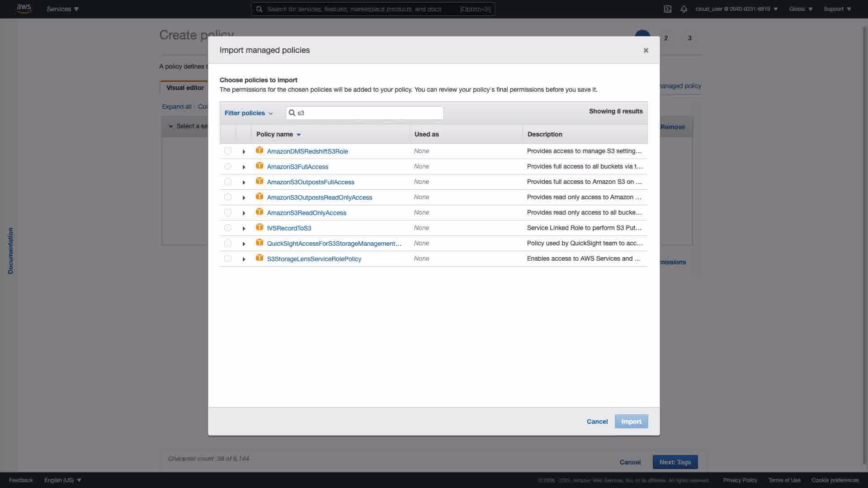Click the policy box icon beside IVSRecordToS3
The width and height of the screenshot is (868, 488).
click(x=259, y=227)
